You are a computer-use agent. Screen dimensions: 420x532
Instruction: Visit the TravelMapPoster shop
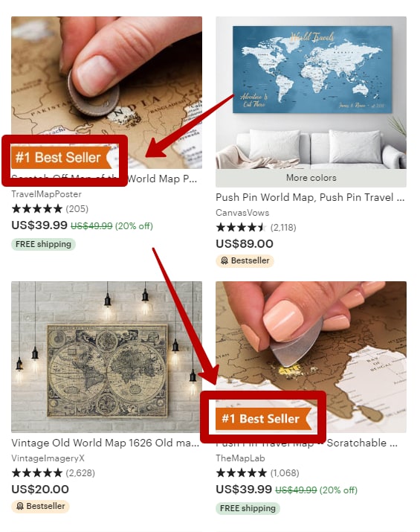click(46, 194)
